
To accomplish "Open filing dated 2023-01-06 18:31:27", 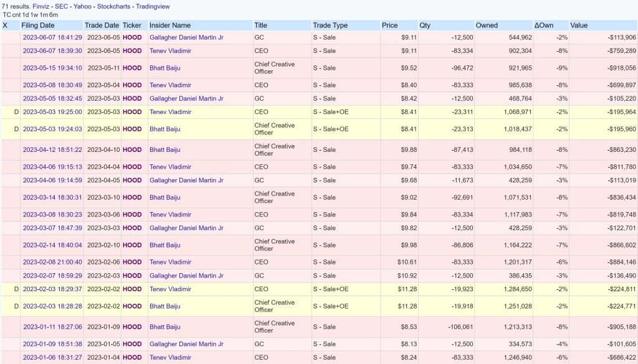I will click(x=52, y=357).
